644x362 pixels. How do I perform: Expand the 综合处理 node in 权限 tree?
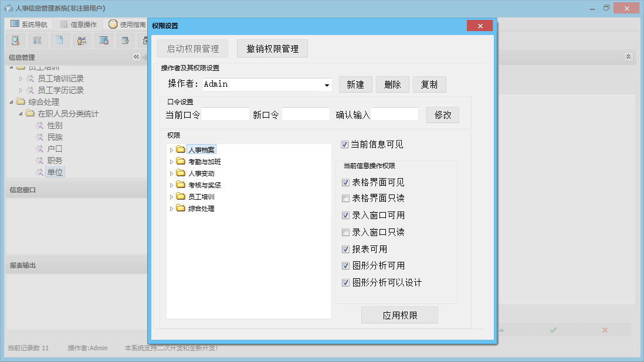(171, 209)
